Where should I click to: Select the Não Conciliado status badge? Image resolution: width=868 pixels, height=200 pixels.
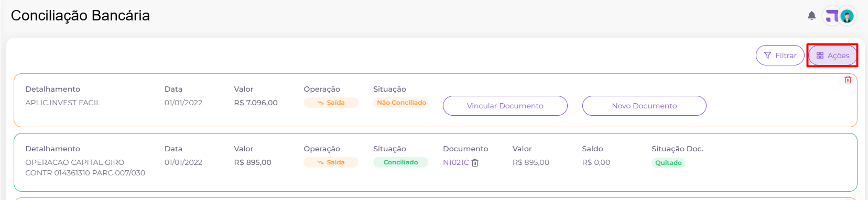(x=401, y=103)
